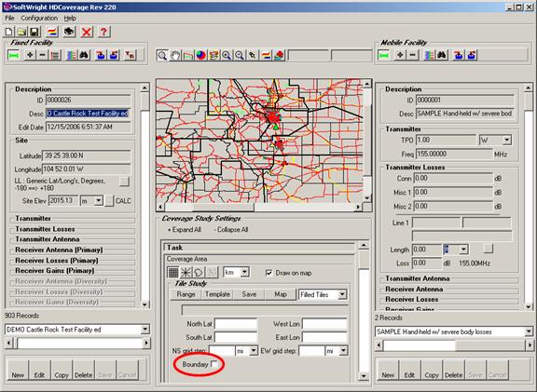Click the plus icon in Mobile Facility toolbar
Viewport: 537px width, 392px height.
pyautogui.click(x=400, y=55)
